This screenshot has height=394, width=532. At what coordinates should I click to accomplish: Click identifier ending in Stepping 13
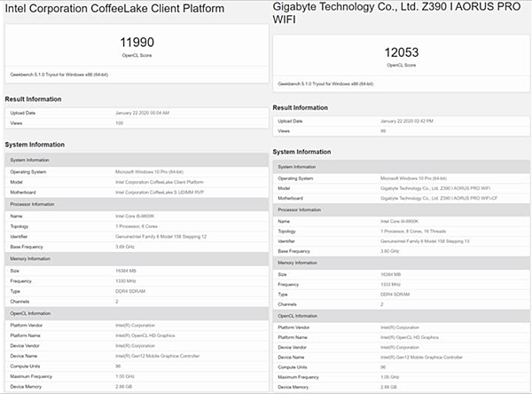425,241
